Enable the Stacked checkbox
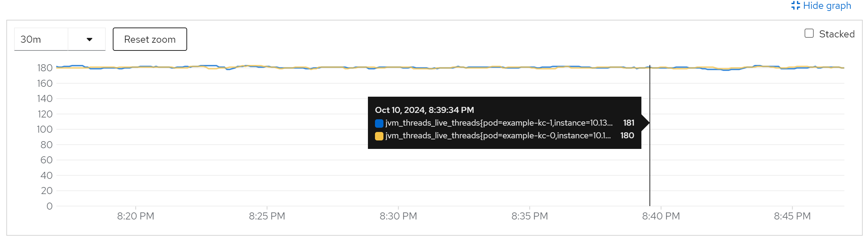This screenshot has height=241, width=868. 809,34
